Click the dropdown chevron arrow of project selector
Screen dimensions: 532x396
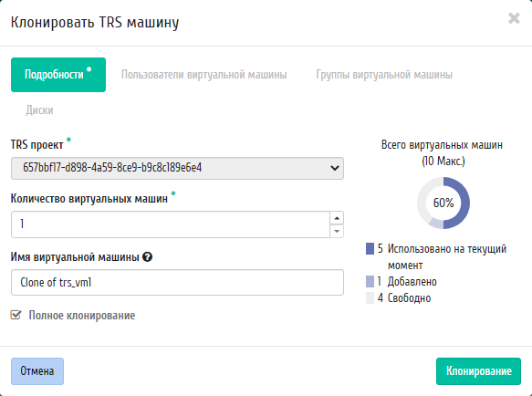coord(335,168)
